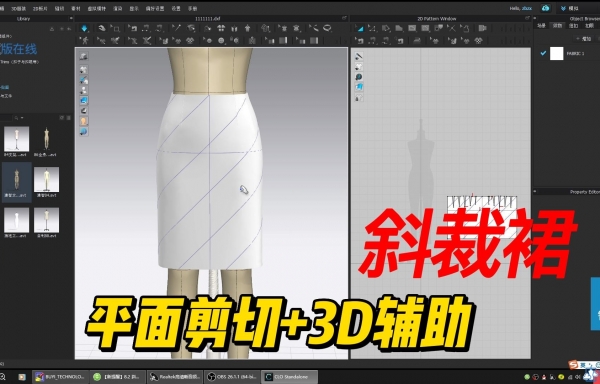Screen dimensions: 600x384
Task: Click the 2D annotation icon at row end
Action: [483, 28]
